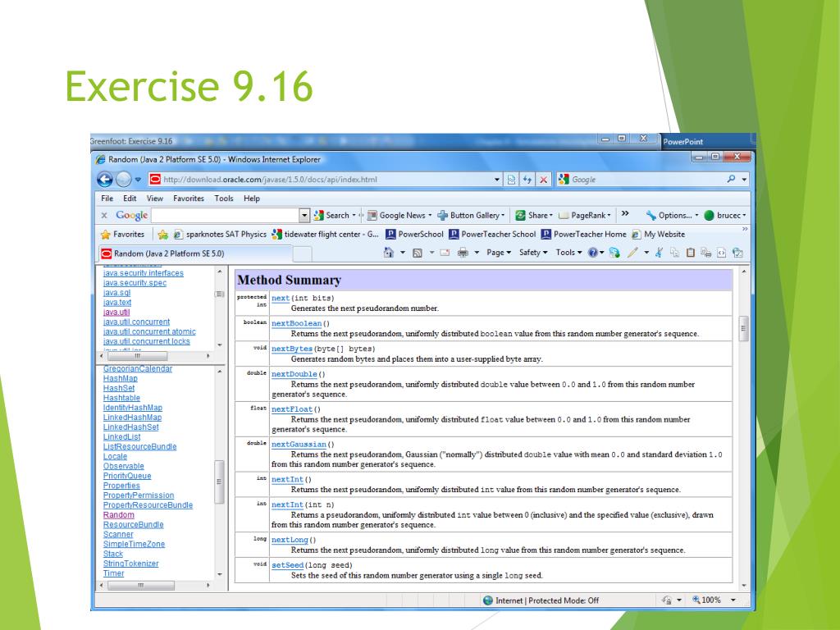The width and height of the screenshot is (840, 630).
Task: Click the Copy icon in command bar
Action: click(x=674, y=253)
